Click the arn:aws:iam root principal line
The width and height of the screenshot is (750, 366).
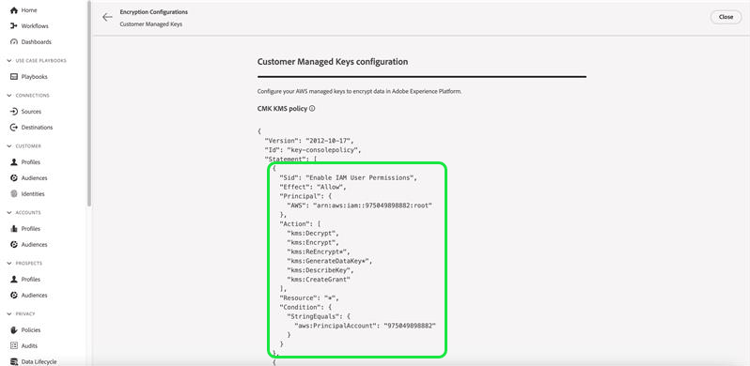359,205
